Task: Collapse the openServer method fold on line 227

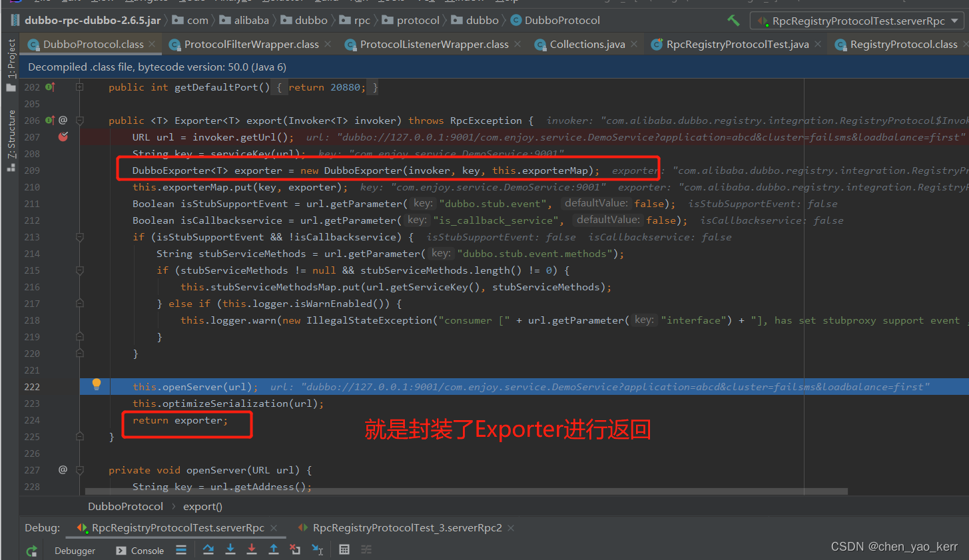Action: [80, 469]
